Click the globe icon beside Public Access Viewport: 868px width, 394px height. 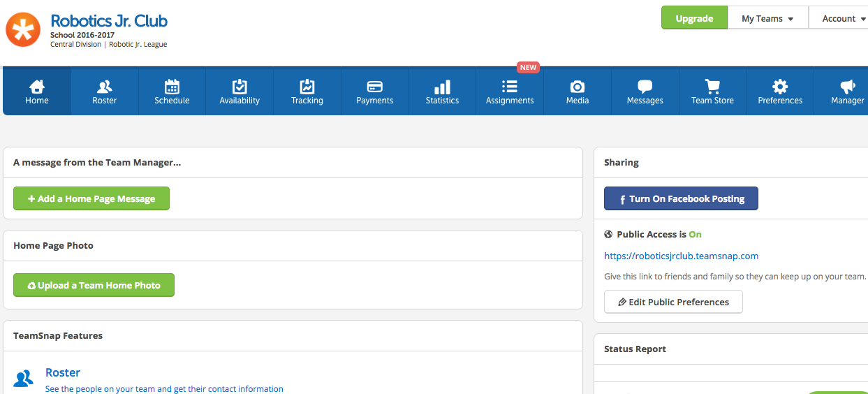(x=608, y=235)
